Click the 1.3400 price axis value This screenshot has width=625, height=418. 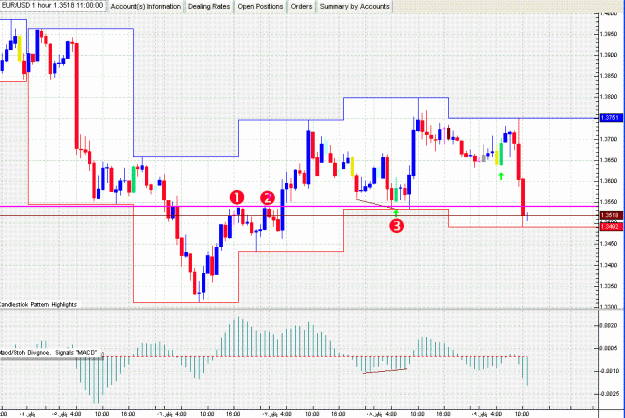[609, 265]
